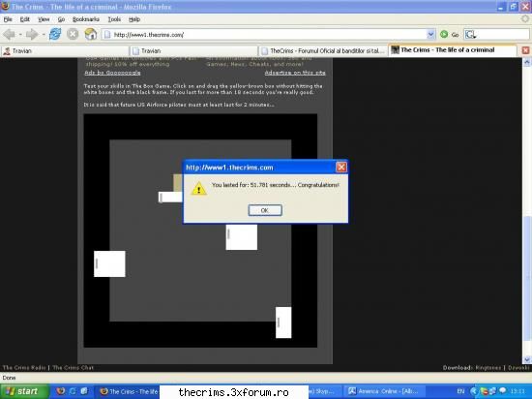Click the Forward navigation arrow

click(32, 34)
